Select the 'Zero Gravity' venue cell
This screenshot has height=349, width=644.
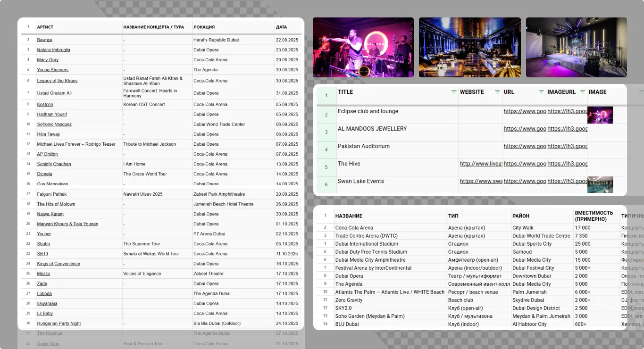click(390, 300)
